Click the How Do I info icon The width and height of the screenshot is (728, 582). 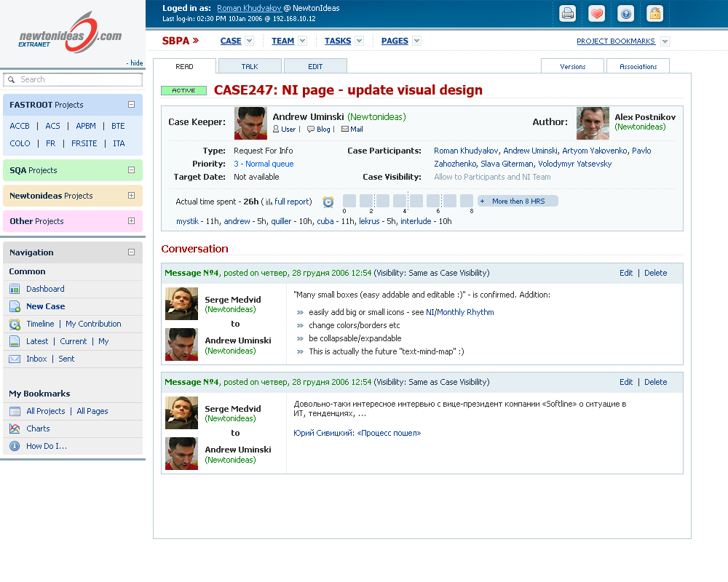click(15, 446)
